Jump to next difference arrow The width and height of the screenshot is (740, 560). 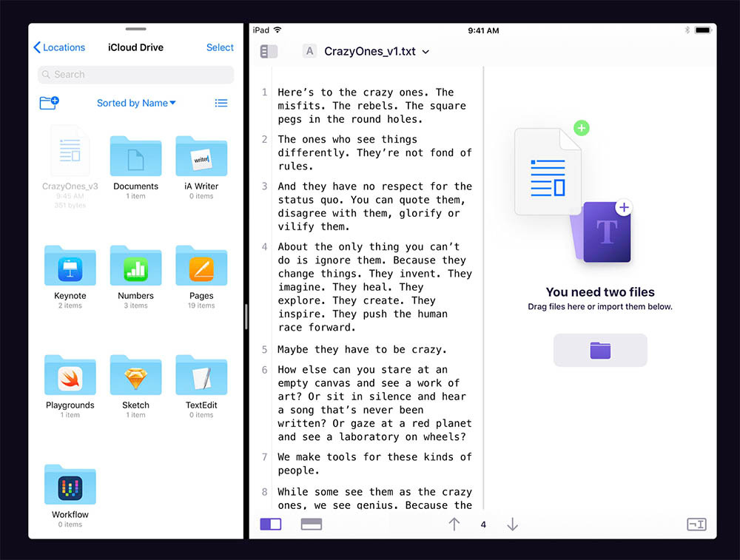click(513, 524)
